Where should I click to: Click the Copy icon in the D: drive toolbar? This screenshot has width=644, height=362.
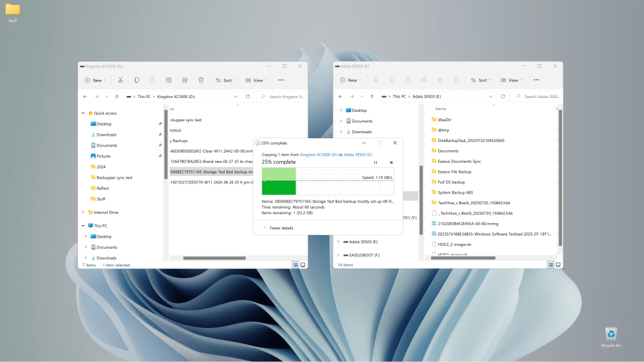click(x=136, y=80)
